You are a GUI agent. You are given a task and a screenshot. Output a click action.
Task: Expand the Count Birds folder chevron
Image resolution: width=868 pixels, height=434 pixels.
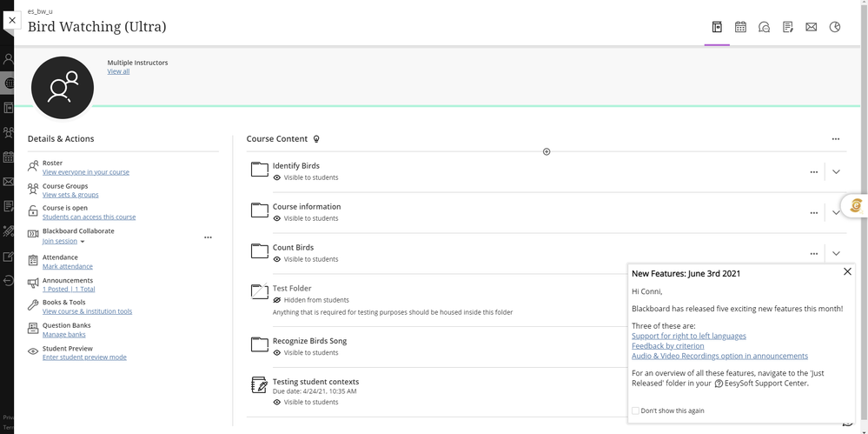tap(836, 253)
